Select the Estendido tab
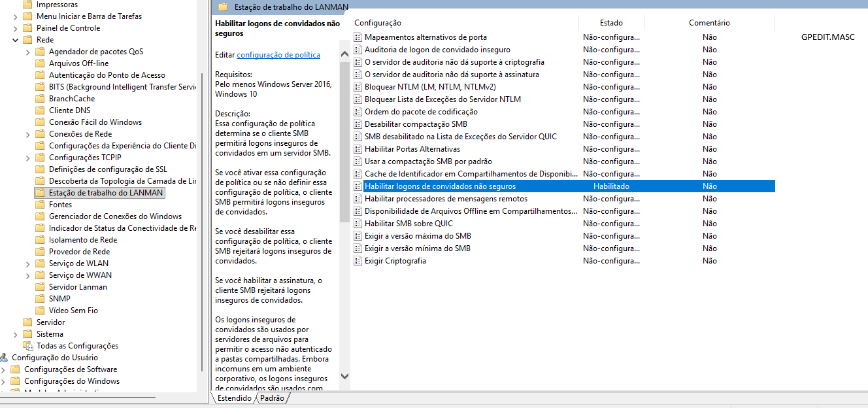 [x=234, y=398]
